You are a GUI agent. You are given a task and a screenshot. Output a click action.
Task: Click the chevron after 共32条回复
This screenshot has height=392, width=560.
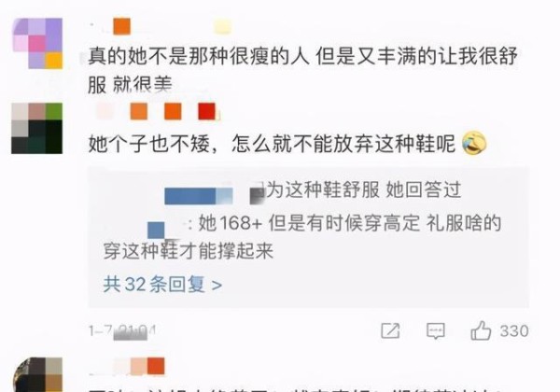click(x=217, y=286)
